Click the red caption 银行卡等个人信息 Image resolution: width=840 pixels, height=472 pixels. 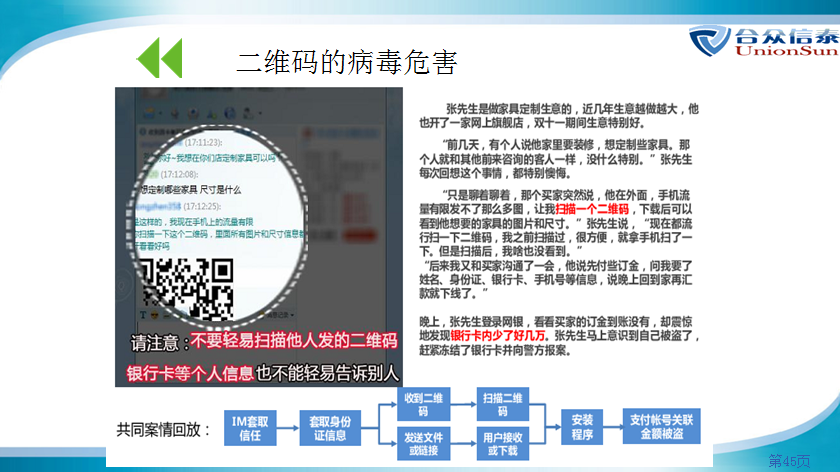(190, 373)
